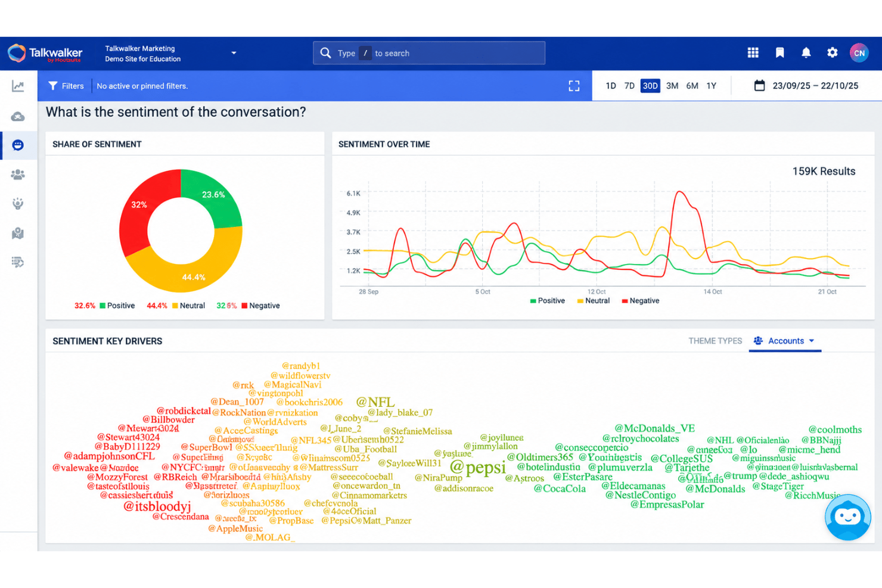Image resolution: width=882 pixels, height=588 pixels.
Task: Click @NiraPump in the word cloud
Action: (439, 478)
